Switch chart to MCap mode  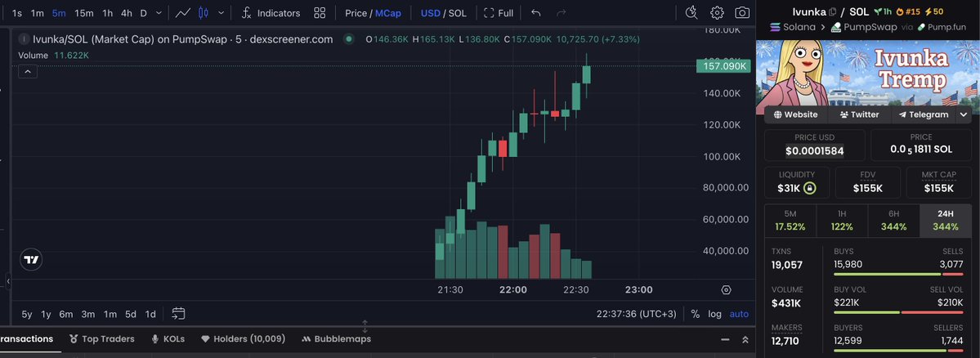pos(388,12)
